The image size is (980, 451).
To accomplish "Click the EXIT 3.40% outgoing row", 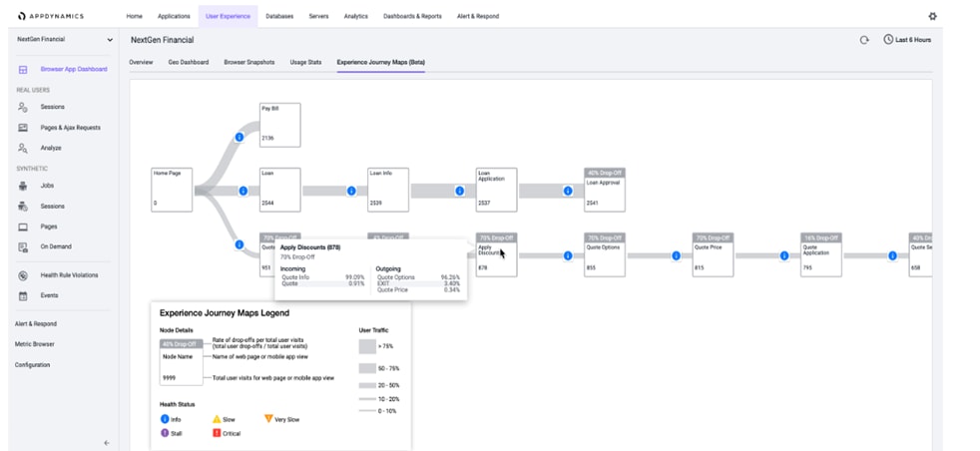I will pos(418,283).
